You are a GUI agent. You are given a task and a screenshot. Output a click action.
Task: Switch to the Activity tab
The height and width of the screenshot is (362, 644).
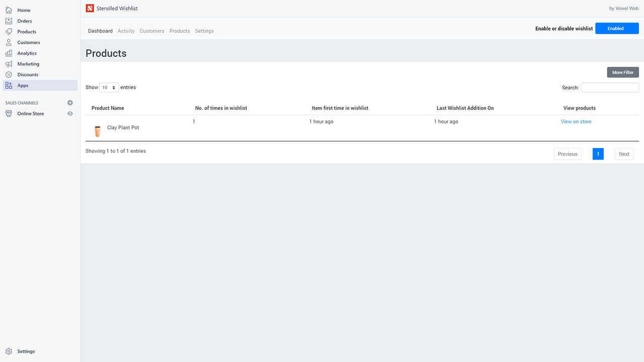click(126, 31)
